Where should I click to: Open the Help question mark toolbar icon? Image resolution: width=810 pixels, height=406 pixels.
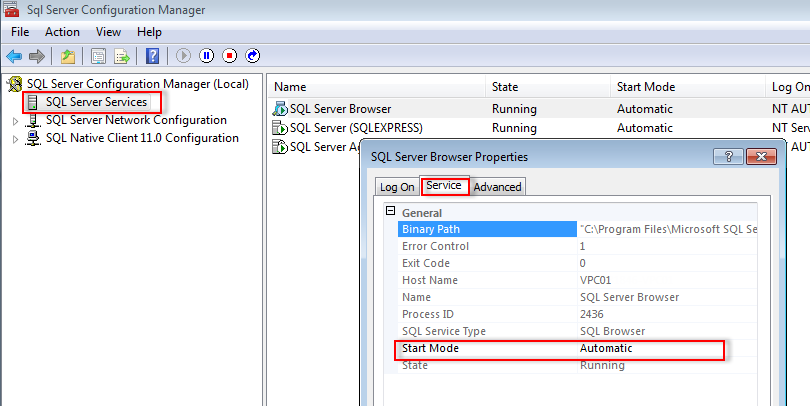[152, 56]
